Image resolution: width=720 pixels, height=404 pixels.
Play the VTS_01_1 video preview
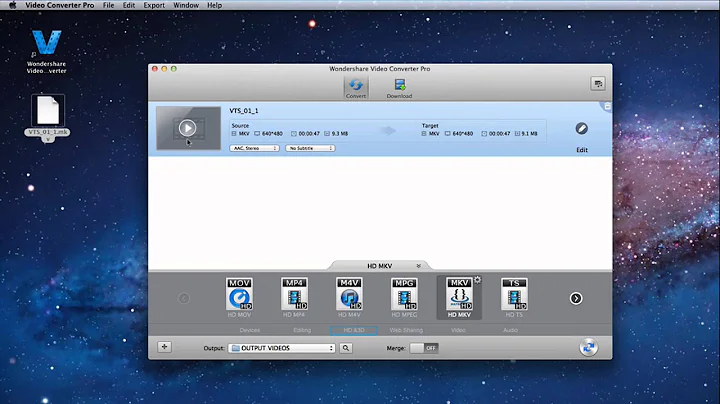[x=187, y=128]
